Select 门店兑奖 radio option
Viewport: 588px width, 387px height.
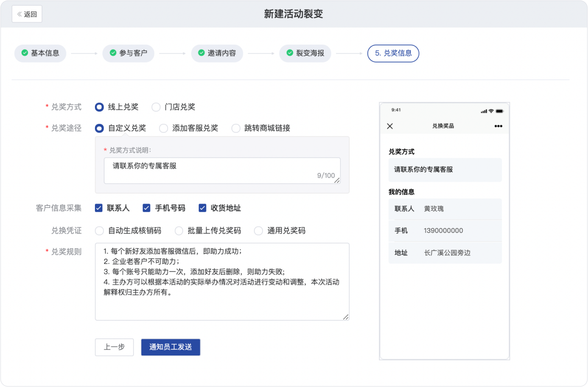[156, 107]
